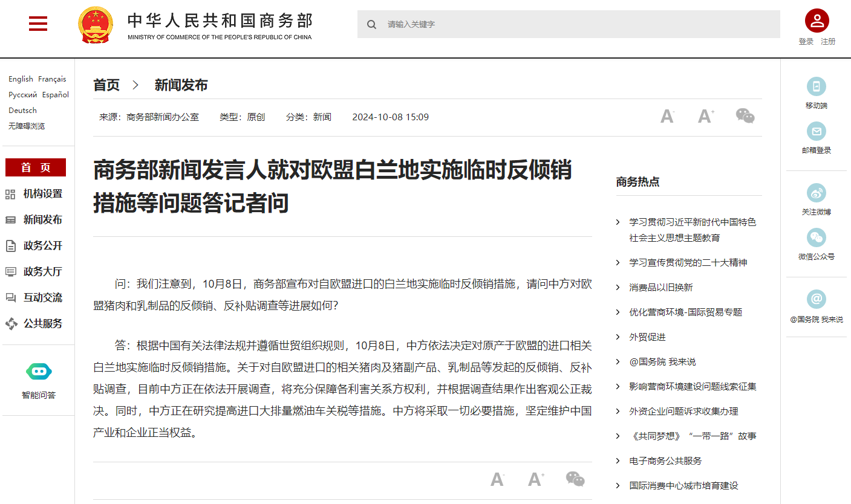Open 优化营商环境-国际贸易专题 link

686,312
